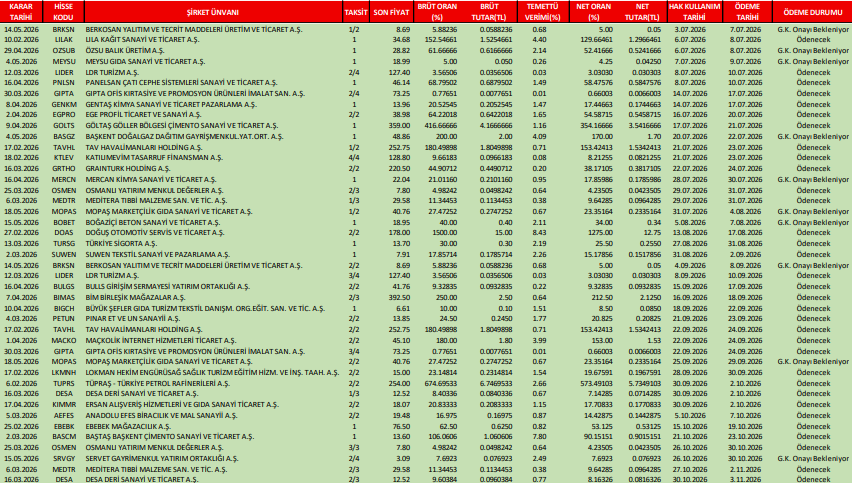Select the SUWEN stock code cell
The width and height of the screenshot is (852, 483).
(64, 254)
